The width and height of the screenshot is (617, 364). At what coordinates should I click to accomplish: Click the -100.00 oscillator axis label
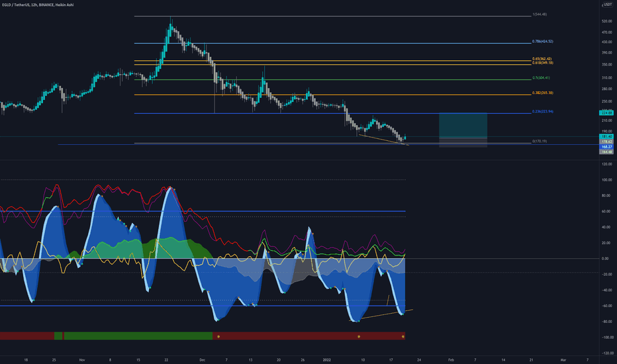click(x=607, y=338)
